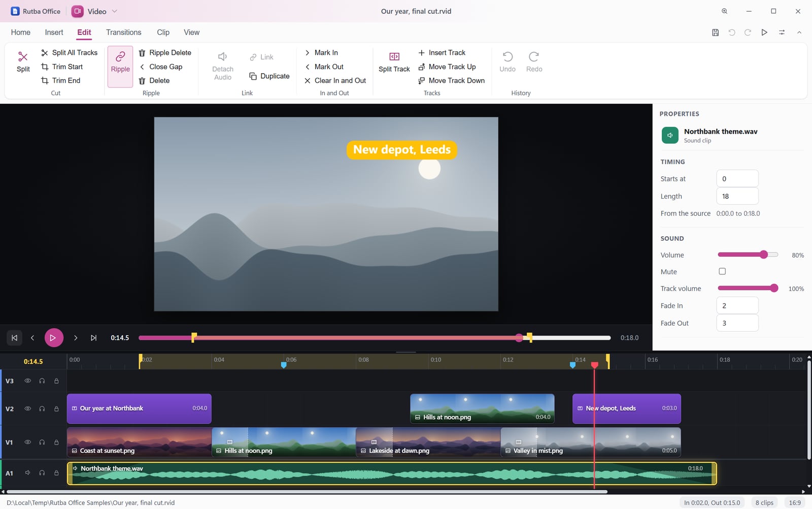Toggle visibility of track V3
Screen dimensions: 812x509
point(28,380)
